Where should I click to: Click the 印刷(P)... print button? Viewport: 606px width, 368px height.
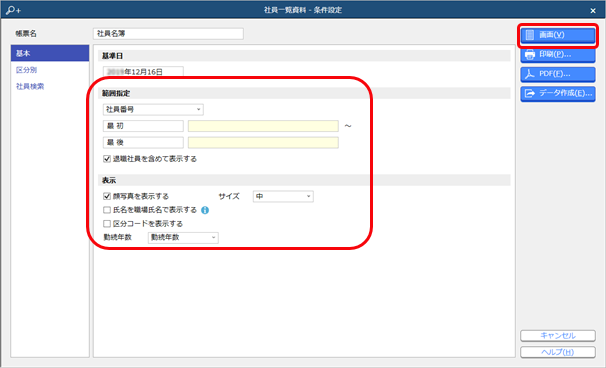(558, 55)
